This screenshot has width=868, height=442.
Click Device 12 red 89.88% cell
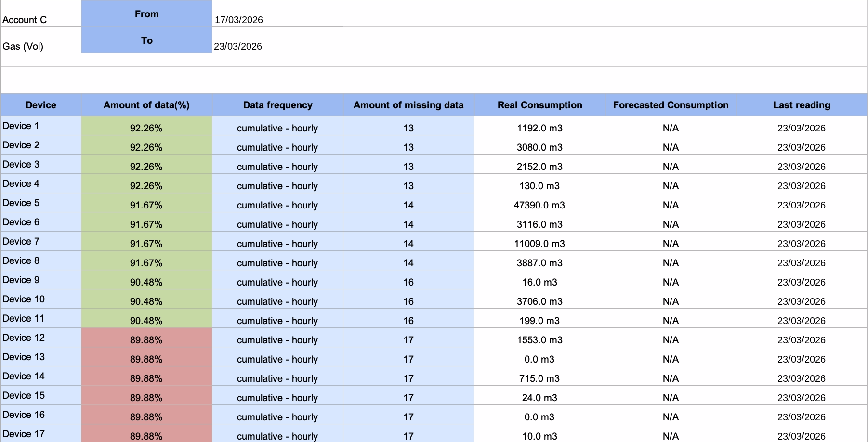[146, 338]
